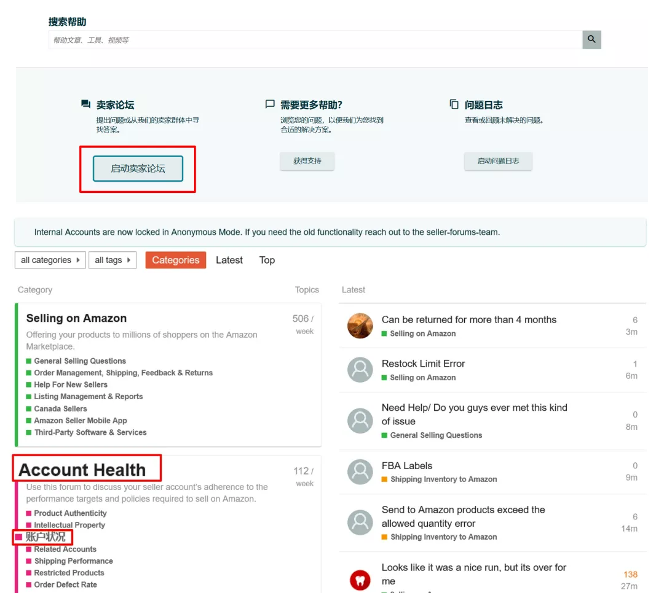
Task: Click user avatar beside Need Help topic
Action: 360,421
